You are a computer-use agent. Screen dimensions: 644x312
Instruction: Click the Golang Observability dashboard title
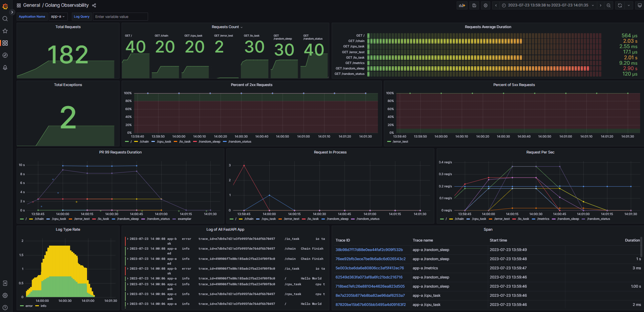point(67,5)
